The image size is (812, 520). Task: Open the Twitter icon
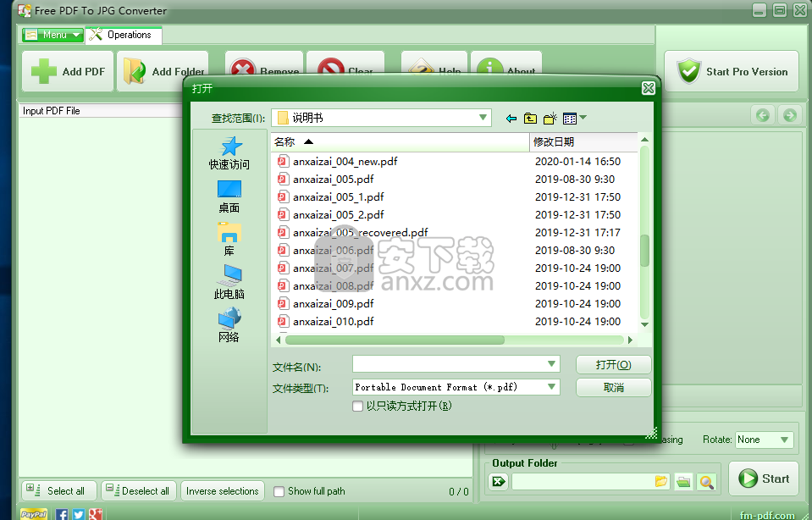click(x=78, y=514)
